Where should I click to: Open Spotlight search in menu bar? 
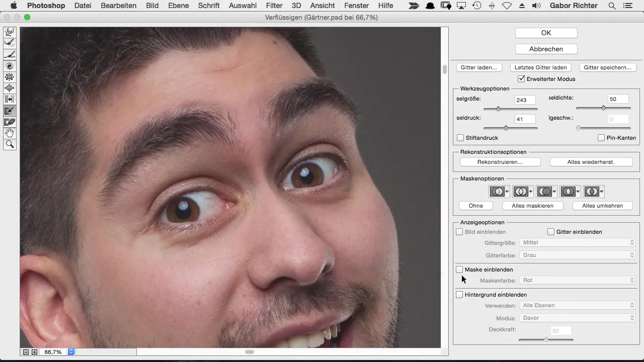point(612,6)
